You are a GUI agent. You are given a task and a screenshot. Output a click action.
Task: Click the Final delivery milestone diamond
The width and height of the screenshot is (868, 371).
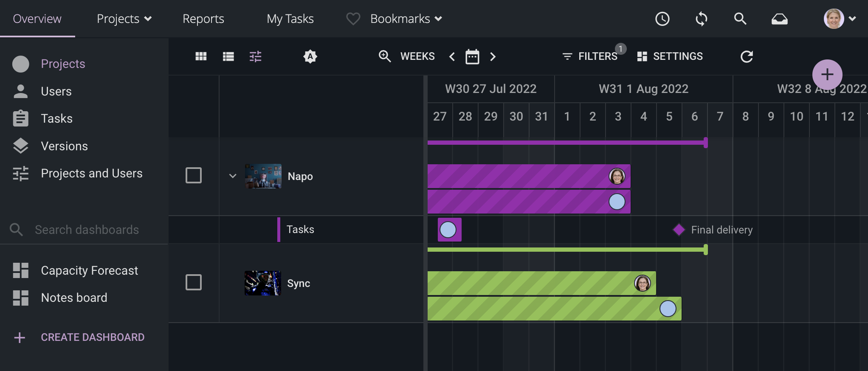click(679, 230)
